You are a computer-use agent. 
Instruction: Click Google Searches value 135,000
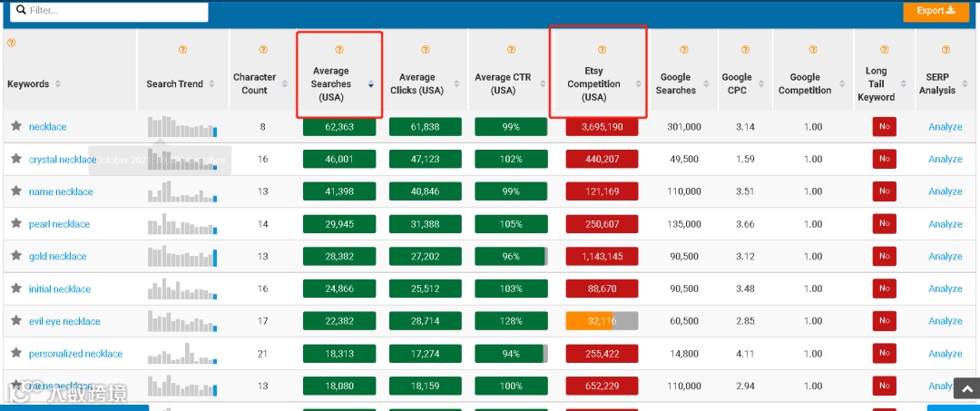[x=684, y=224]
